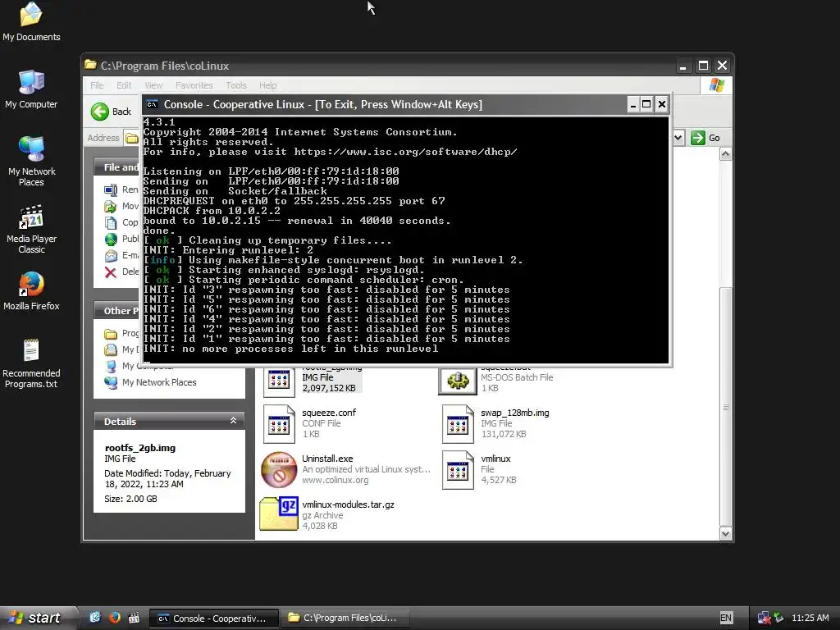This screenshot has width=840, height=630.
Task: Select the squeeze.conf file icon
Action: coord(279,424)
